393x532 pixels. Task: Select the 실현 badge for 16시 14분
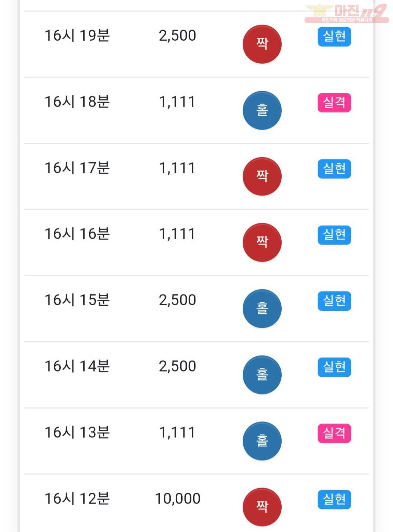pyautogui.click(x=334, y=367)
